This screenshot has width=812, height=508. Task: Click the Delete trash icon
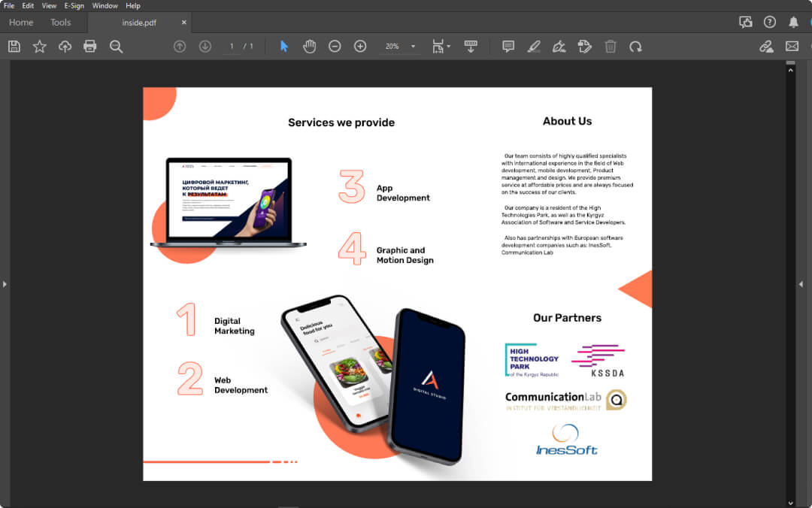(611, 47)
